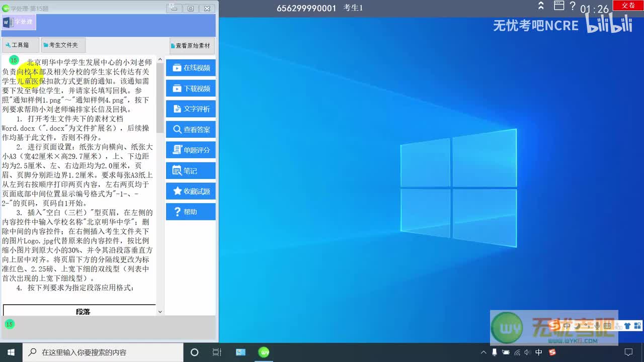Open the notification center icon

pos(628,352)
